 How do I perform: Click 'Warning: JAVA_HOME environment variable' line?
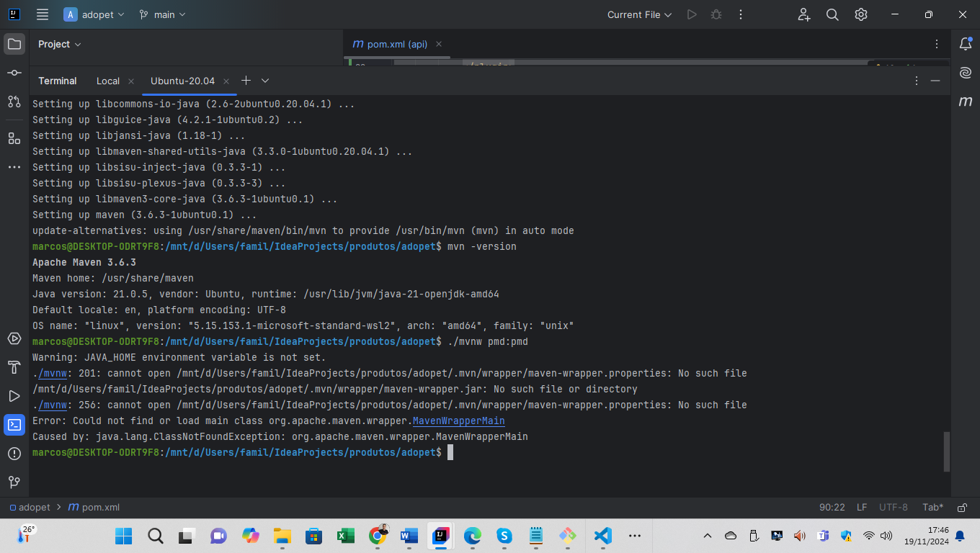click(179, 357)
